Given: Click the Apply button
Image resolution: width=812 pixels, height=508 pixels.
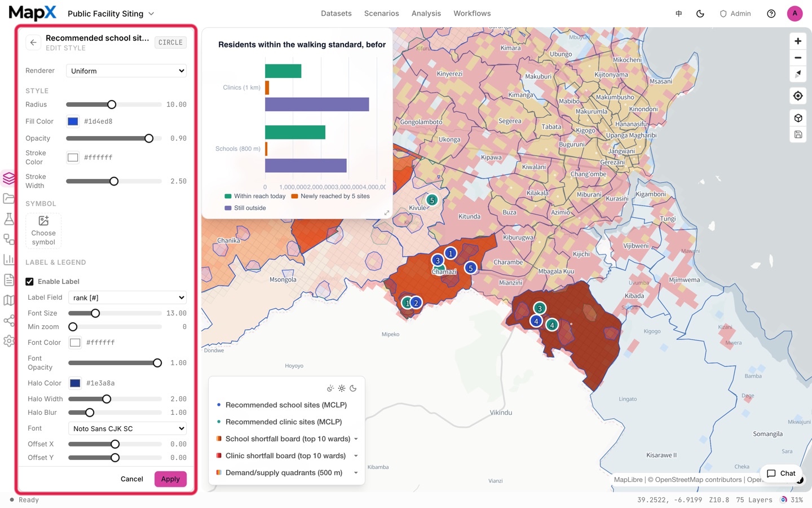Looking at the screenshot, I should pos(170,479).
